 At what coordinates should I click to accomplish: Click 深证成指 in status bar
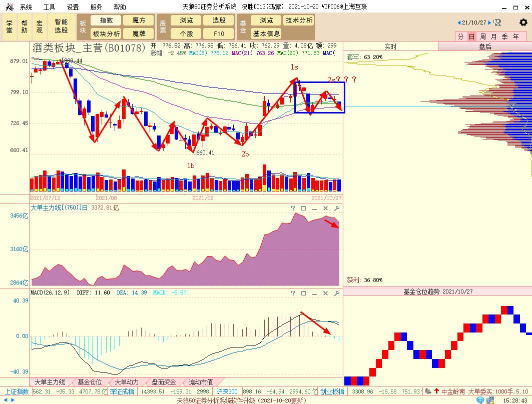(122, 391)
